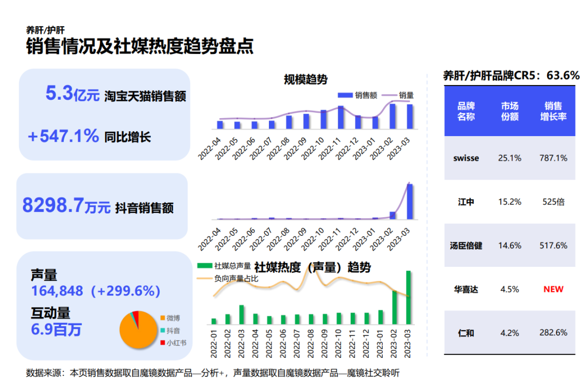Click the tallest green bar at 2023-03
588x385 pixels.
tap(408, 297)
